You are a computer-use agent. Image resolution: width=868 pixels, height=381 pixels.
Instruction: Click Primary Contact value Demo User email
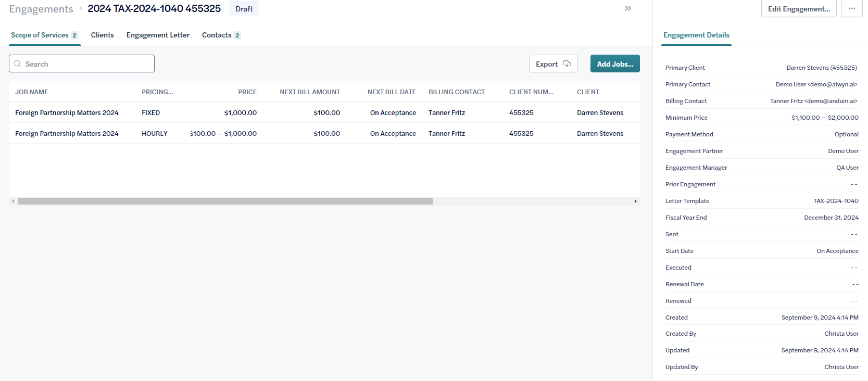point(816,84)
